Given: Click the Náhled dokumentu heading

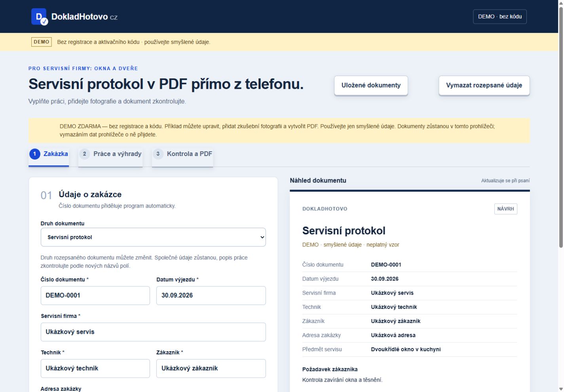Looking at the screenshot, I should click(318, 181).
